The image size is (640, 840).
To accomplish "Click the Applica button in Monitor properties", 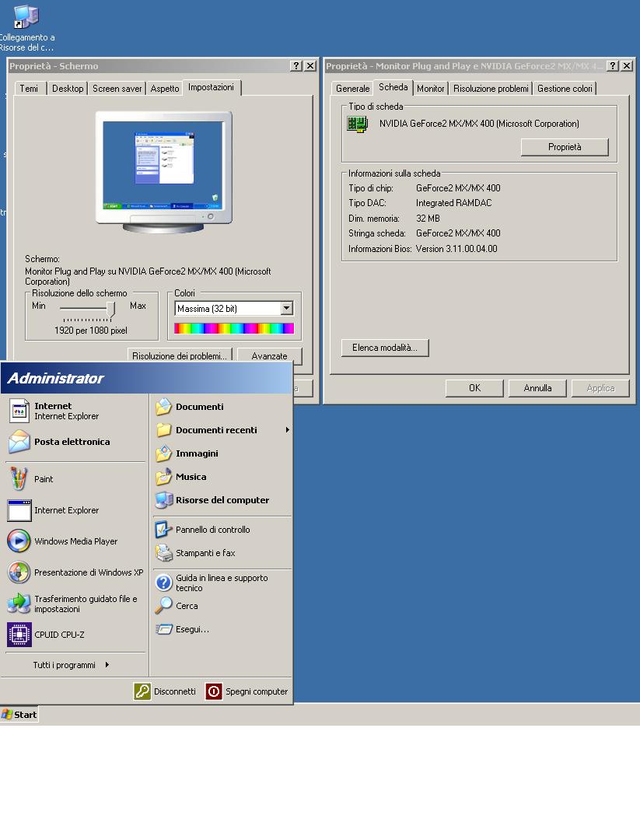I will point(600,388).
